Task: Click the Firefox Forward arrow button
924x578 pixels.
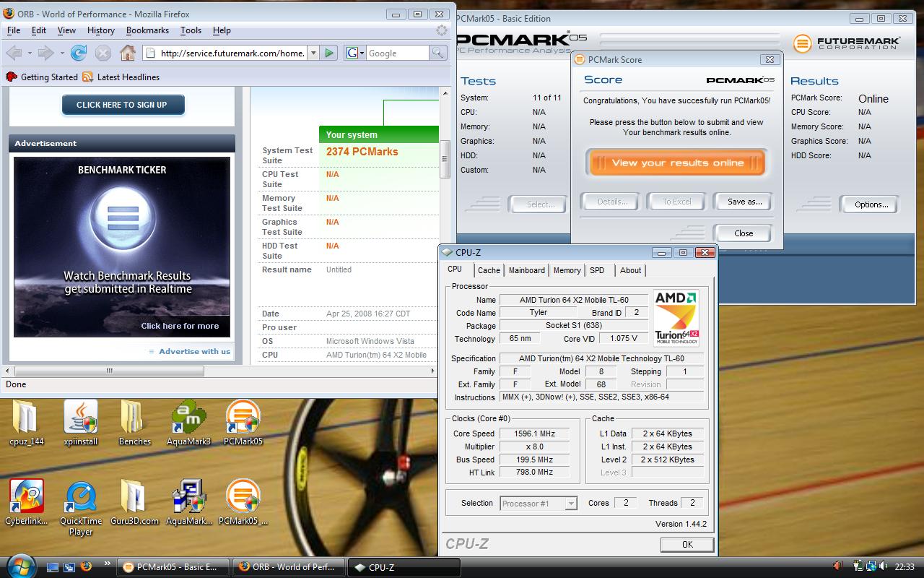Action: (x=45, y=53)
